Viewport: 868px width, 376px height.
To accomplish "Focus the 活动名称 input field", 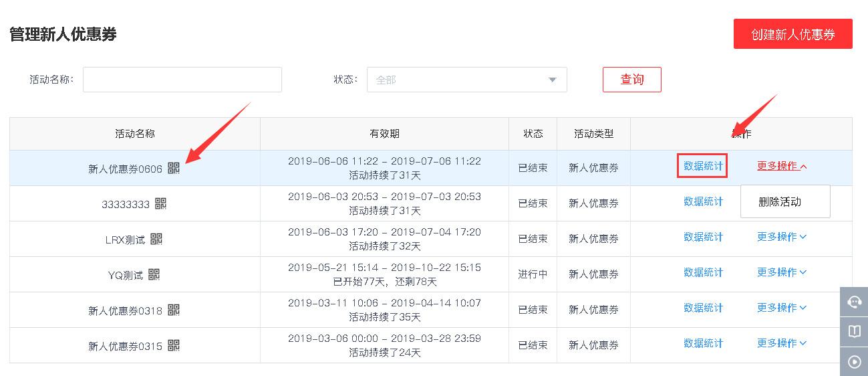I will (182, 80).
